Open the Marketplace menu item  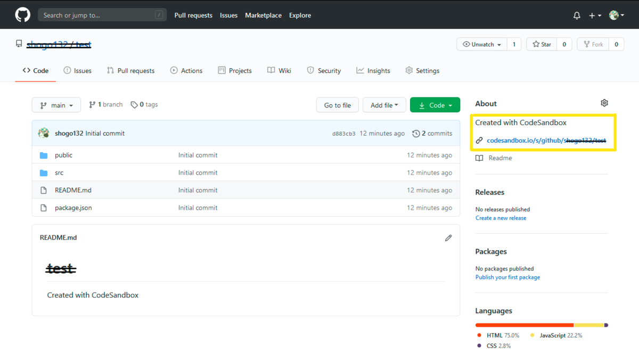point(263,15)
